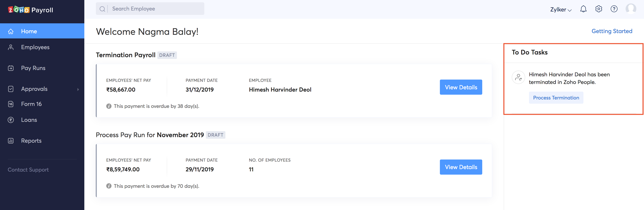Screen dimensions: 644x210
Task: Click the Zoho Payroll logo
Action: [x=30, y=10]
